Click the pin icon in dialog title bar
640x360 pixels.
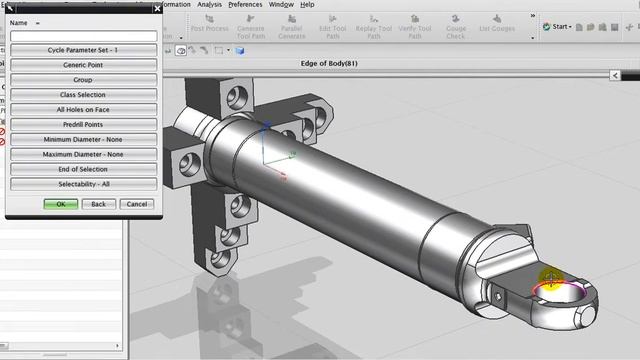click(10, 8)
